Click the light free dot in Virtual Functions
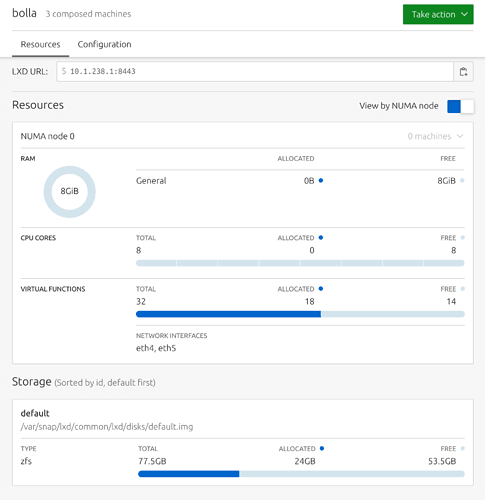The image size is (485, 500). (x=462, y=289)
